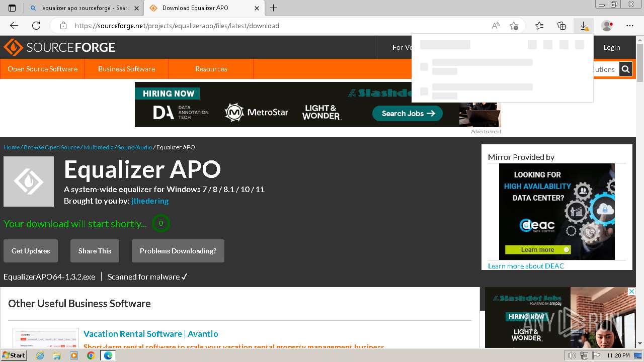Click the Windows Start button
Screen dimensions: 644x362
(14, 355)
